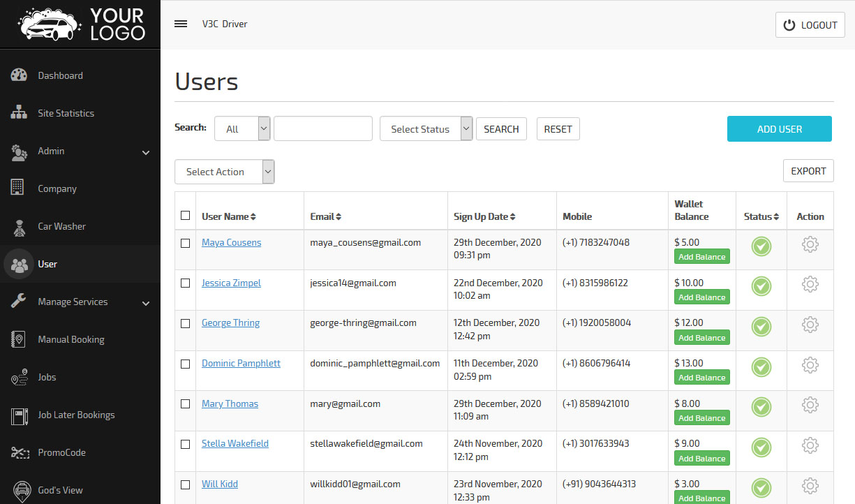
Task: Click the Manual Booking notebook icon
Action: point(19,339)
